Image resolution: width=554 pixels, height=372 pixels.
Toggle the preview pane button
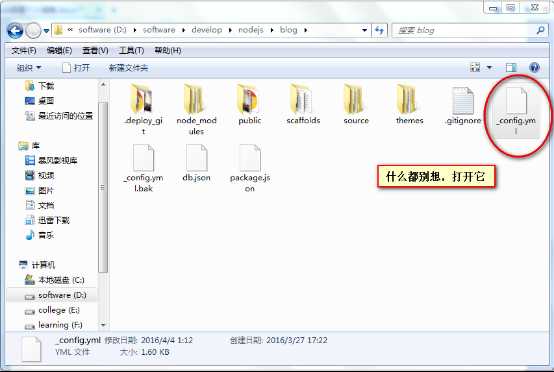(x=511, y=67)
